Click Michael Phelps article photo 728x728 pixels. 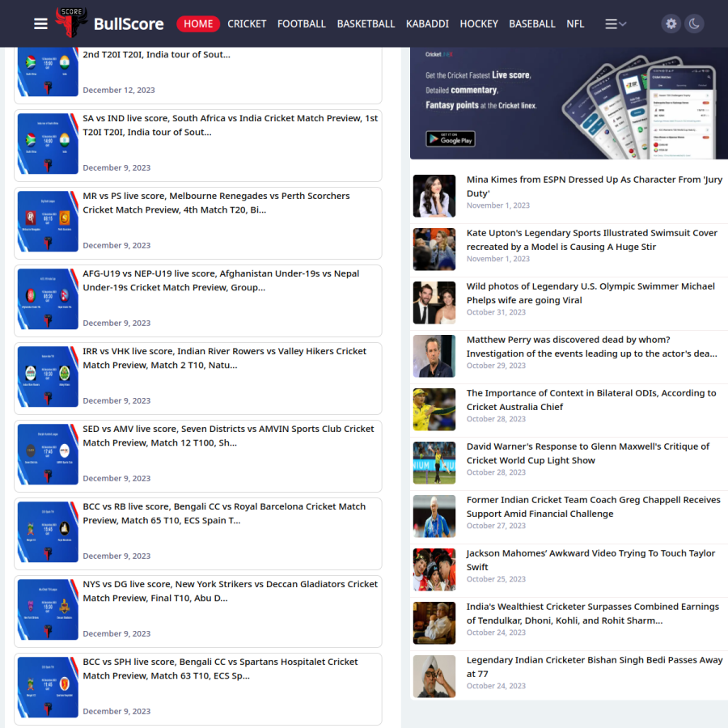click(x=434, y=303)
